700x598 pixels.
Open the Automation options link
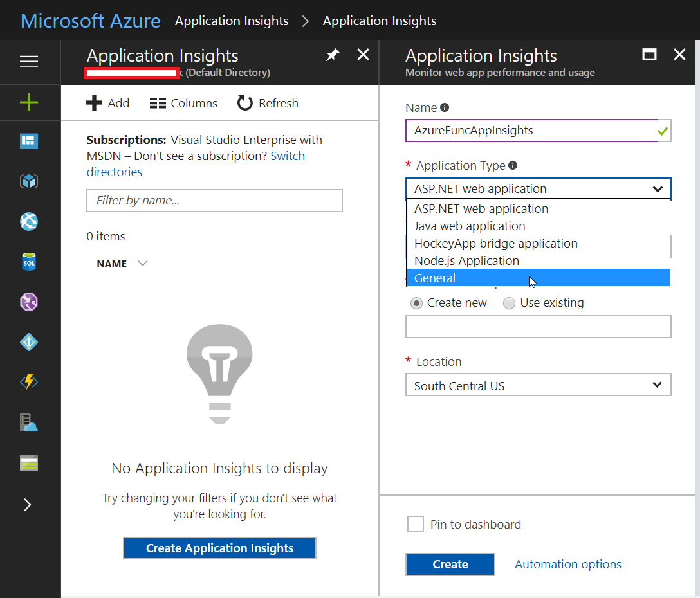click(x=568, y=565)
